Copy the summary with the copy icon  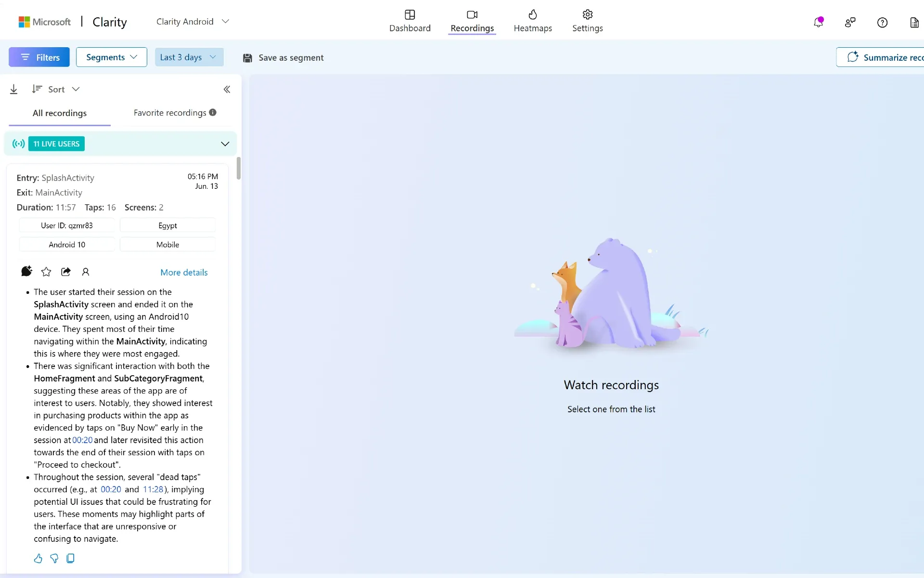[x=70, y=558]
